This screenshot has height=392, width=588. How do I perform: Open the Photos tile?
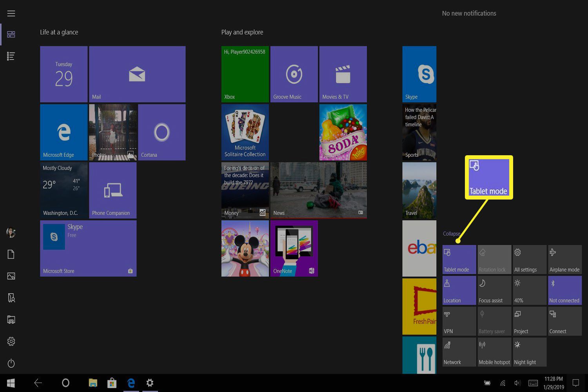[113, 132]
